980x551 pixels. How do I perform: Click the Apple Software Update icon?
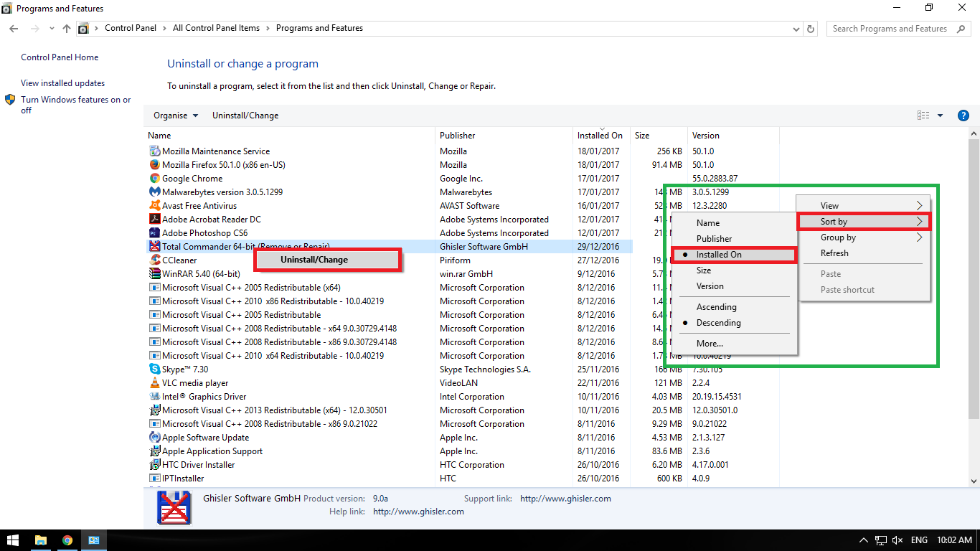(154, 438)
